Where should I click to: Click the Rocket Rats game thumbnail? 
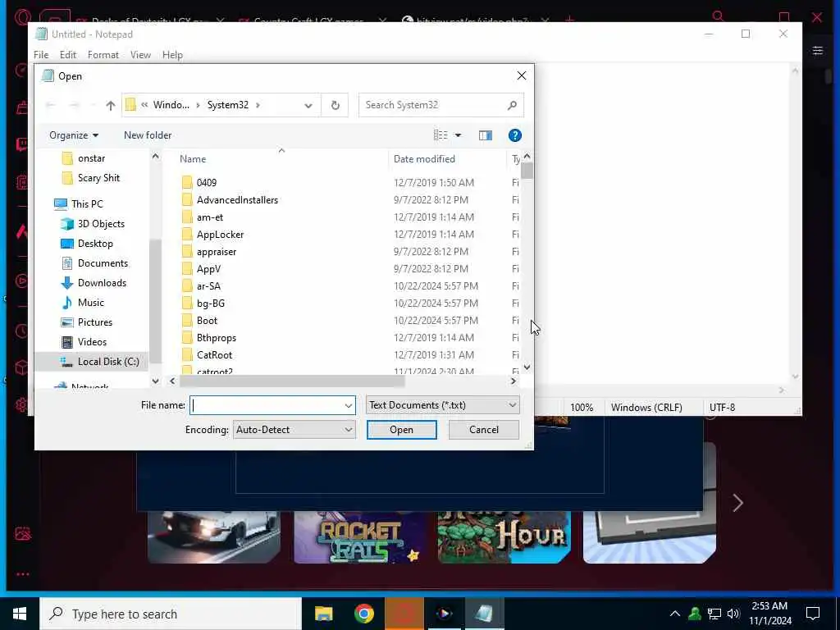point(359,536)
